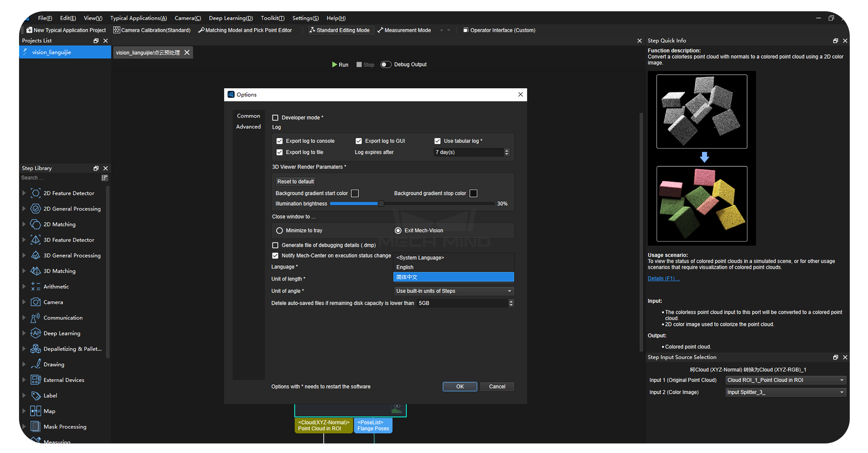868x453 pixels.
Task: Uncheck Export log to console
Action: pyautogui.click(x=279, y=141)
